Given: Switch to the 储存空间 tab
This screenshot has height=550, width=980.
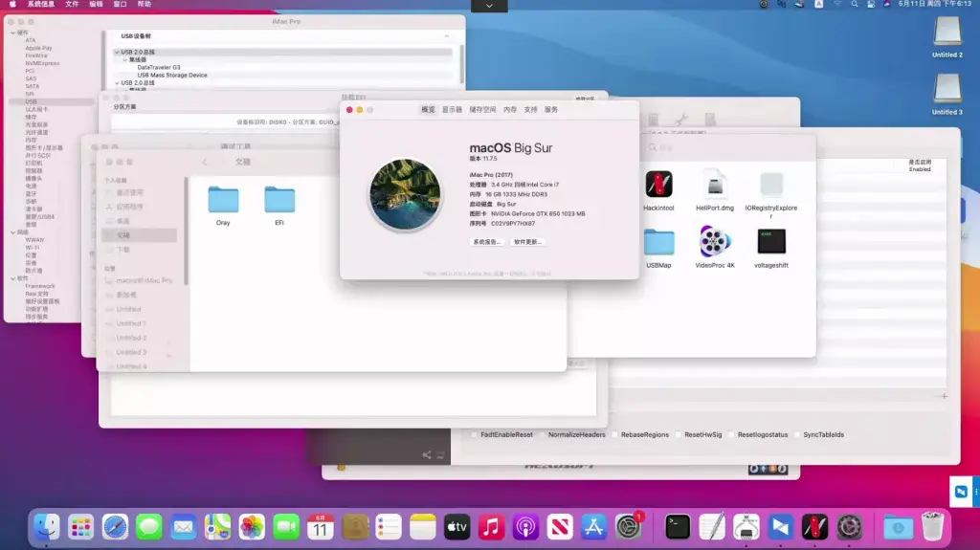Looking at the screenshot, I should point(482,109).
